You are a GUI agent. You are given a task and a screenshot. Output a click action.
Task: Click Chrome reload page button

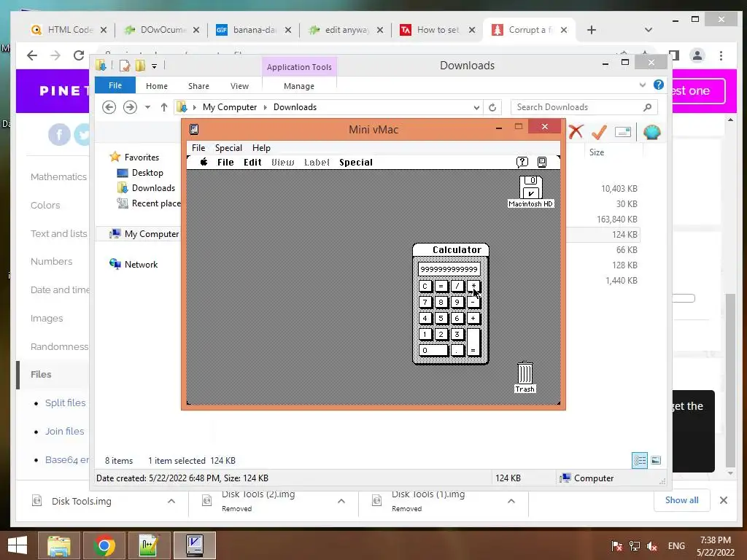click(x=79, y=55)
